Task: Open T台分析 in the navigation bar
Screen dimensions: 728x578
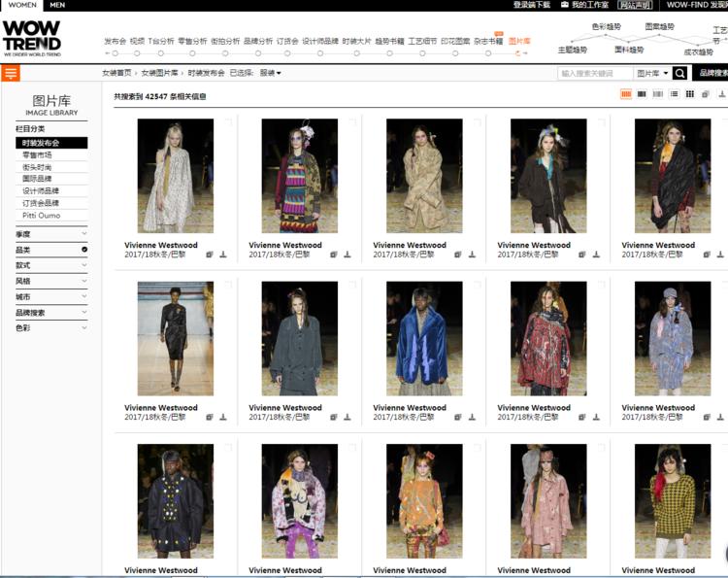Action: pyautogui.click(x=160, y=41)
